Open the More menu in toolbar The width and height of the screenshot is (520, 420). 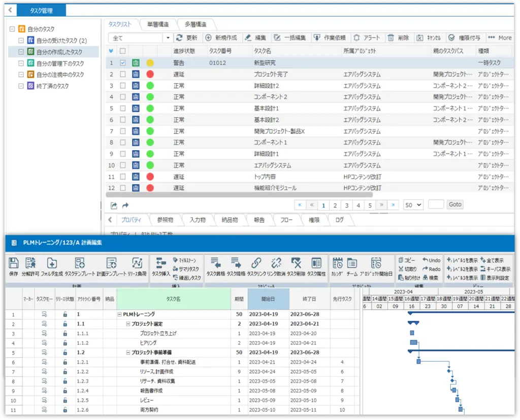(x=500, y=38)
